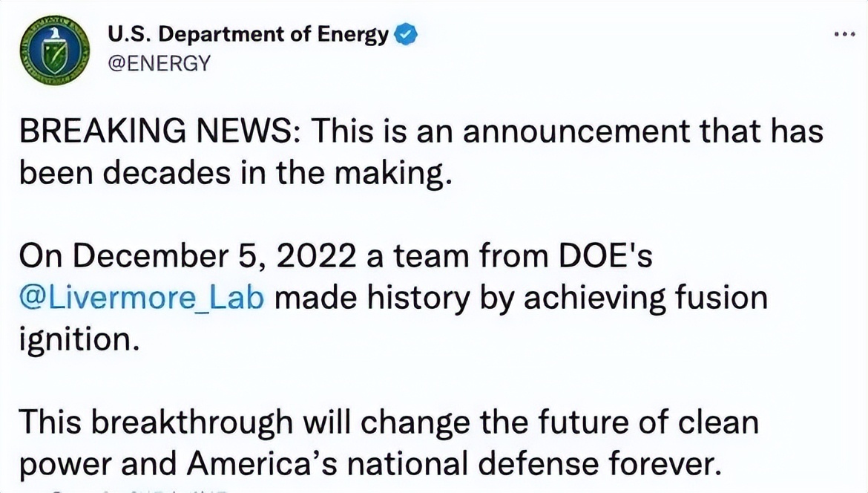Screen dimensions: 868x493
Task: Open the U.S. Department of Energy profile name
Action: [248, 34]
